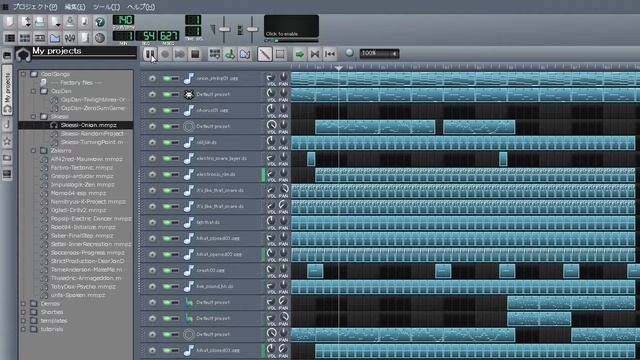Show the Beat+Bassline Editor

[25, 38]
